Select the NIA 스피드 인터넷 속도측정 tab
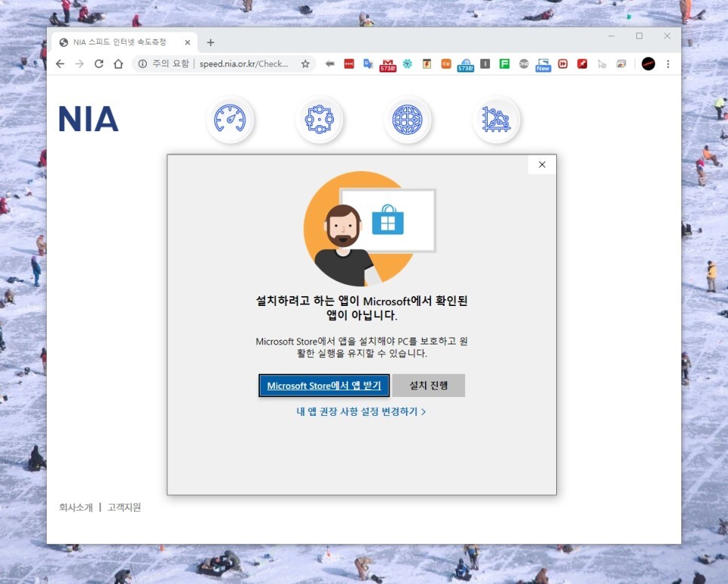The height and width of the screenshot is (584, 728). [x=124, y=42]
